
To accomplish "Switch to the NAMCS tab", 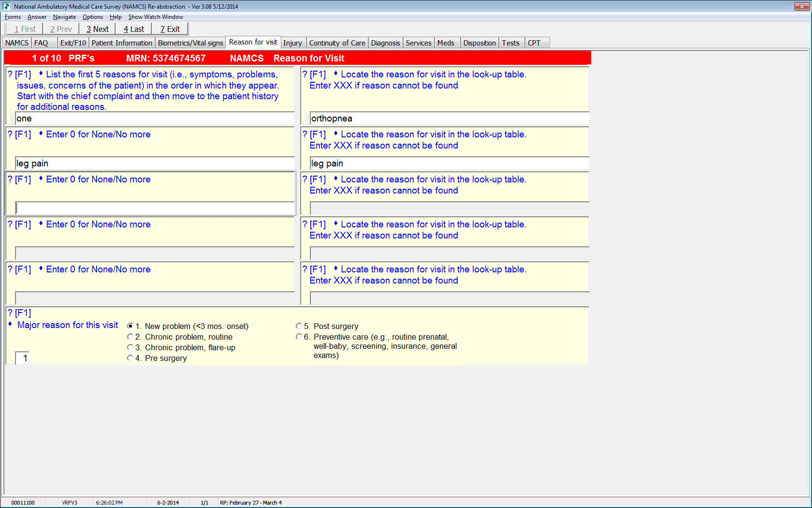I will (x=17, y=43).
